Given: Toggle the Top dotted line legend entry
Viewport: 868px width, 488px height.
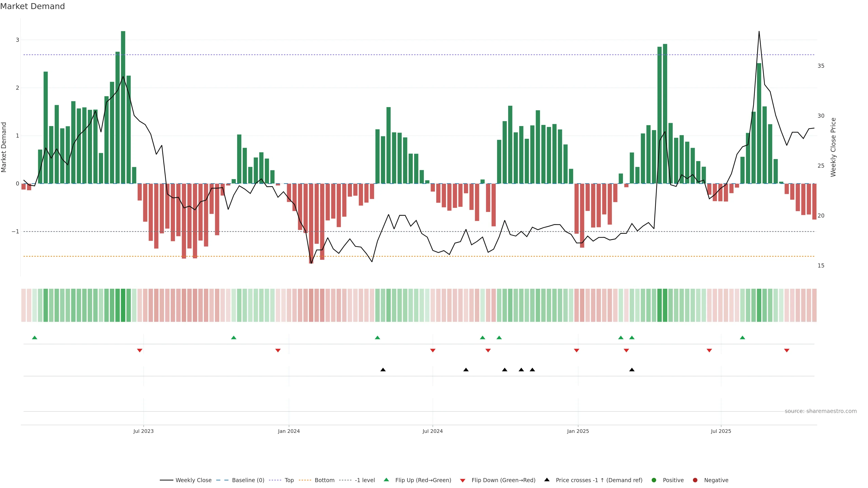Looking at the screenshot, I should click(289, 480).
